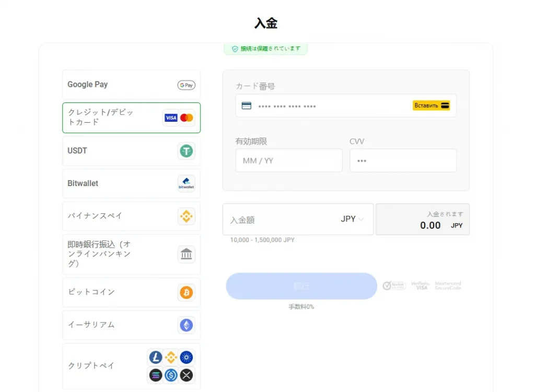The height and width of the screenshot is (392, 535).
Task: Select the イーサリアム payment row
Action: 131,325
